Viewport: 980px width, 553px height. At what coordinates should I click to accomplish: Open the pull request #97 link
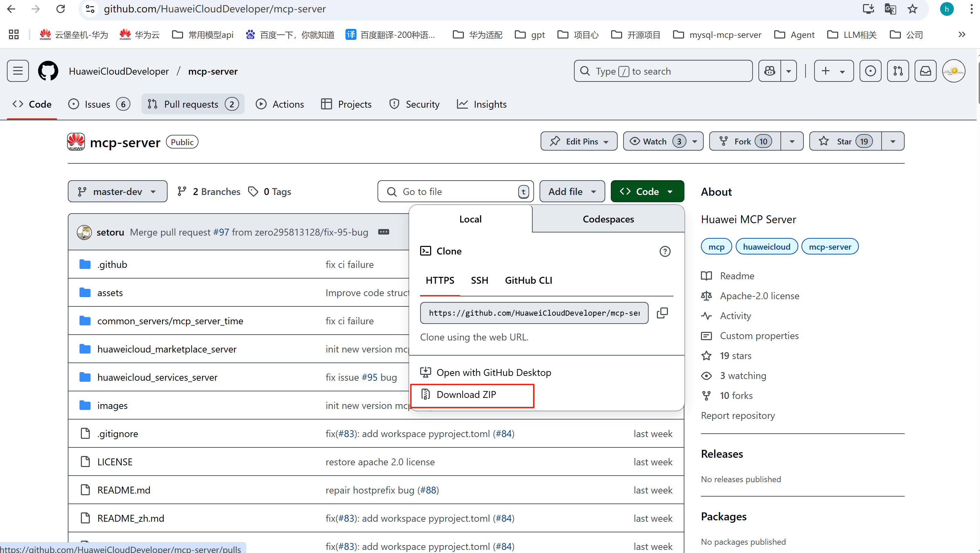pos(221,232)
